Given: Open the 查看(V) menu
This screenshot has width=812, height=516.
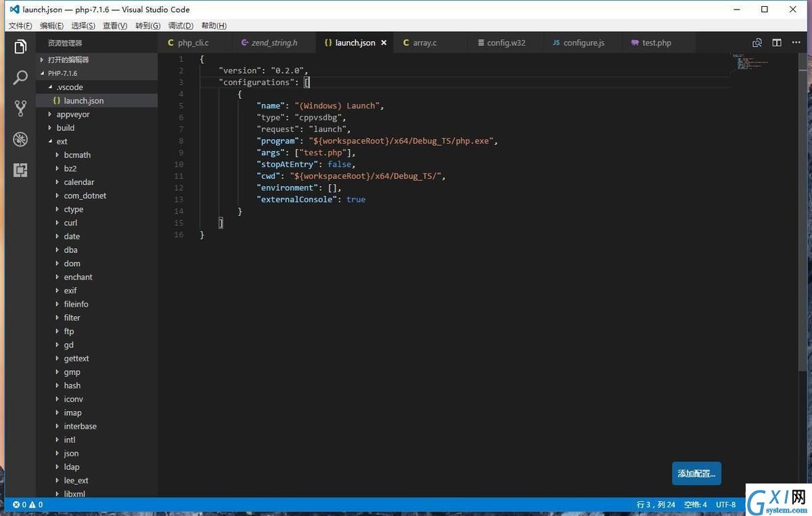Looking at the screenshot, I should [115, 26].
